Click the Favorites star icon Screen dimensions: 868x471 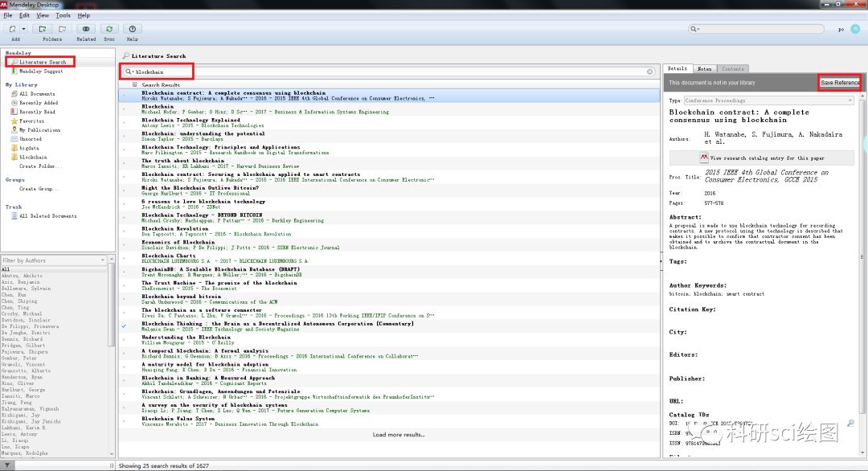point(14,121)
